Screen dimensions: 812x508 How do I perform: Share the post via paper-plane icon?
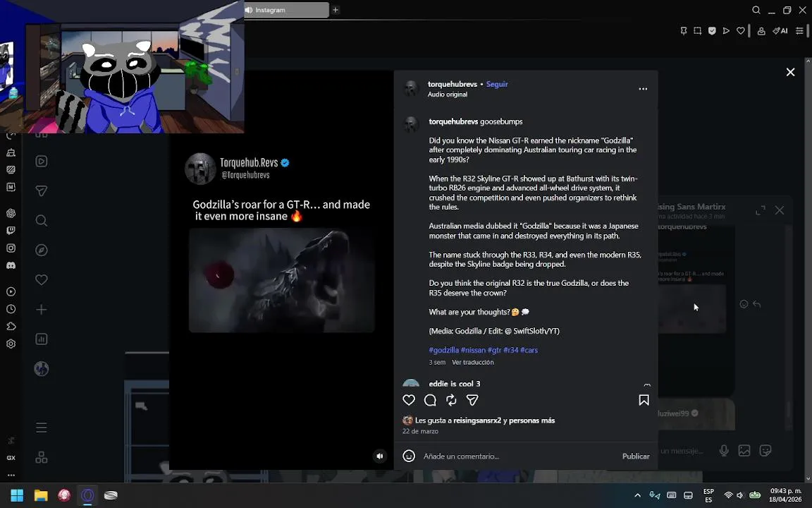(472, 399)
